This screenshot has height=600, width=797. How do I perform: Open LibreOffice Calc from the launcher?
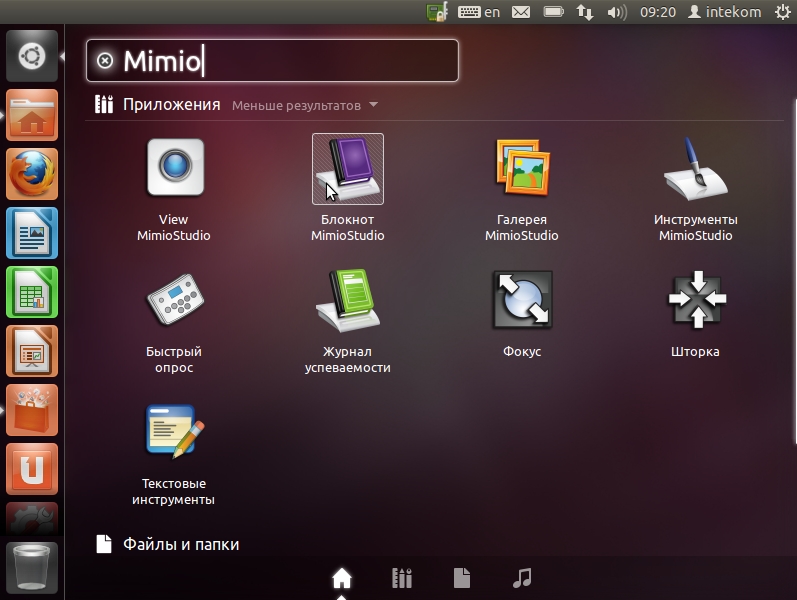[32, 292]
